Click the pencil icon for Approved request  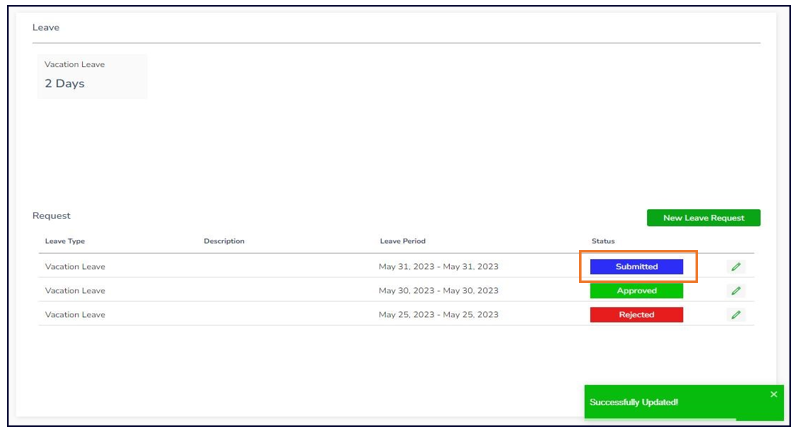coord(736,291)
